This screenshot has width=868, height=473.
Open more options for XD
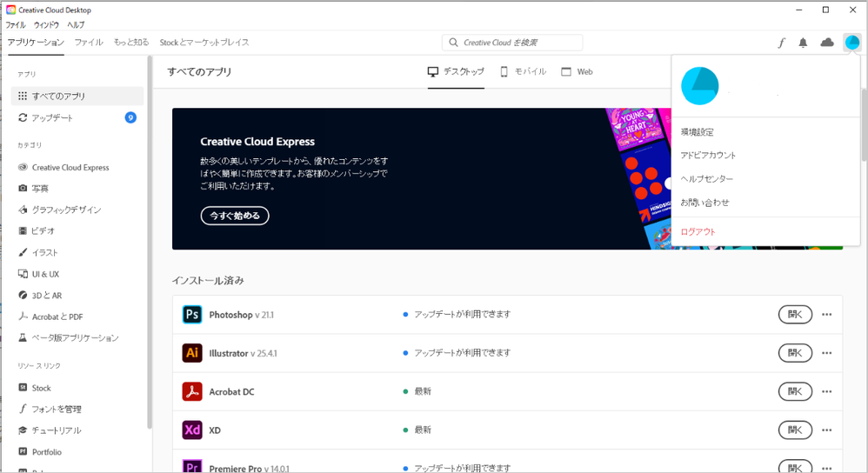(826, 430)
